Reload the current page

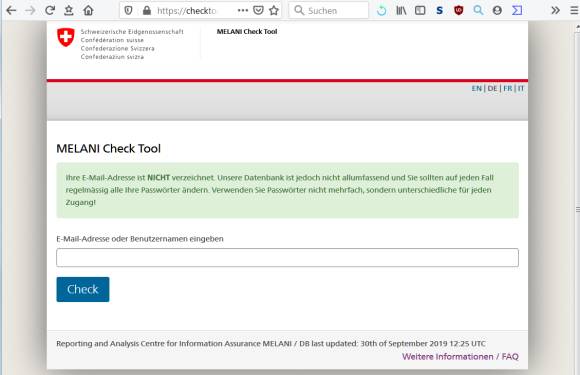[x=50, y=10]
